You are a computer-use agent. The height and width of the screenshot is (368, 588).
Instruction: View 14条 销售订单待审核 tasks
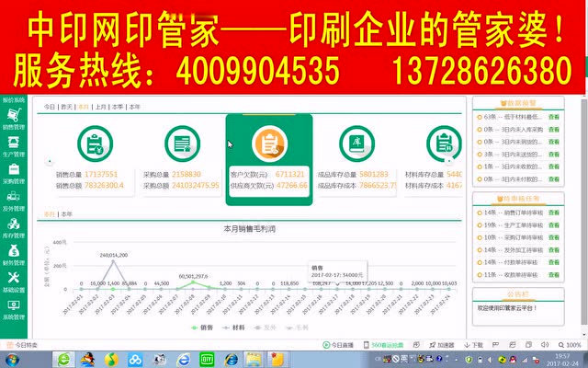coord(554,213)
